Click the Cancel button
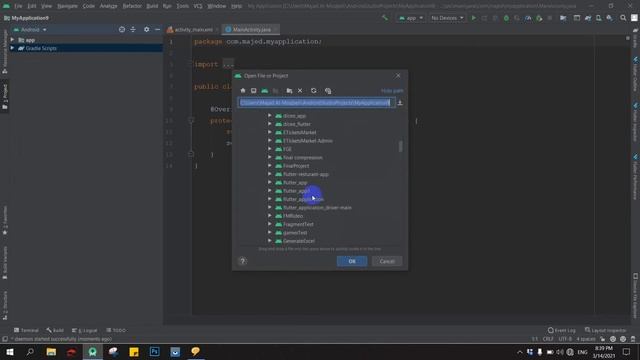 click(387, 261)
